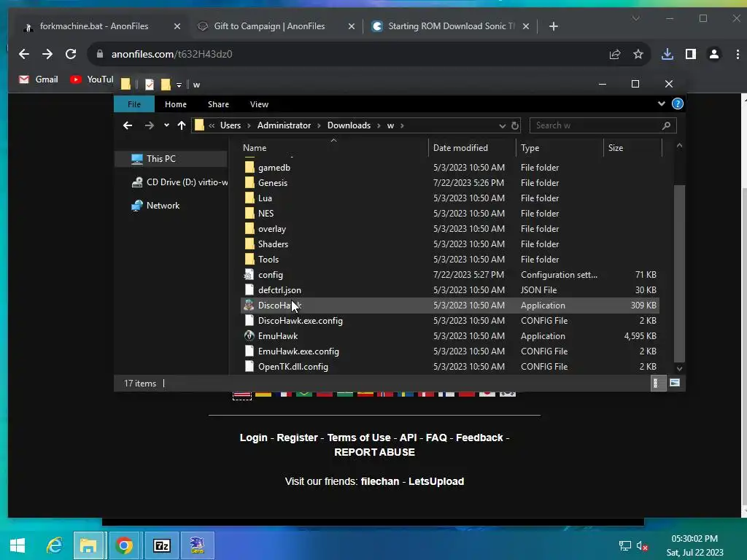The image size is (747, 560).
Task: Open Chrome three-dot menu
Action: pyautogui.click(x=738, y=54)
